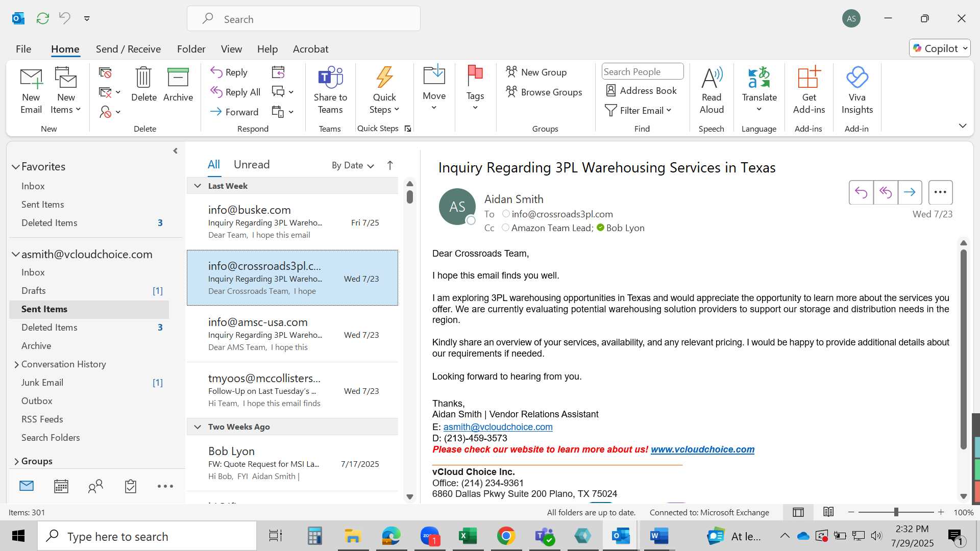The height and width of the screenshot is (551, 980).
Task: Collapse the Favorites section
Action: pos(16,167)
